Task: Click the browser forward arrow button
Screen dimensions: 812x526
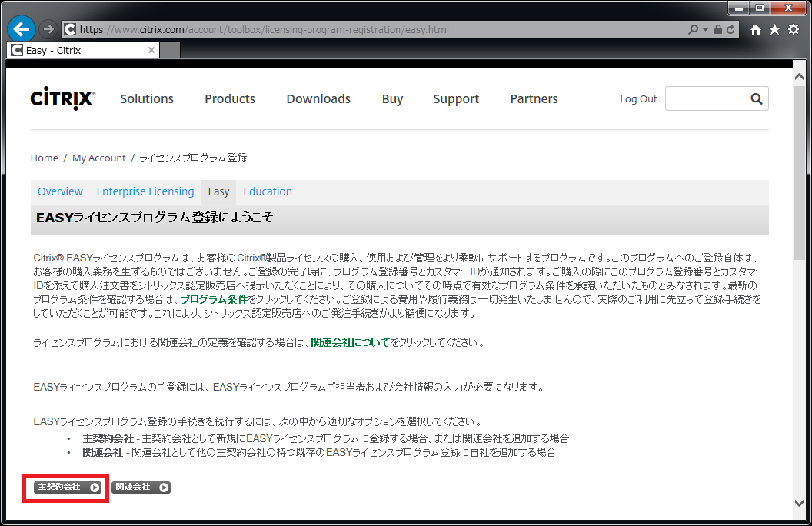Action: (x=48, y=29)
